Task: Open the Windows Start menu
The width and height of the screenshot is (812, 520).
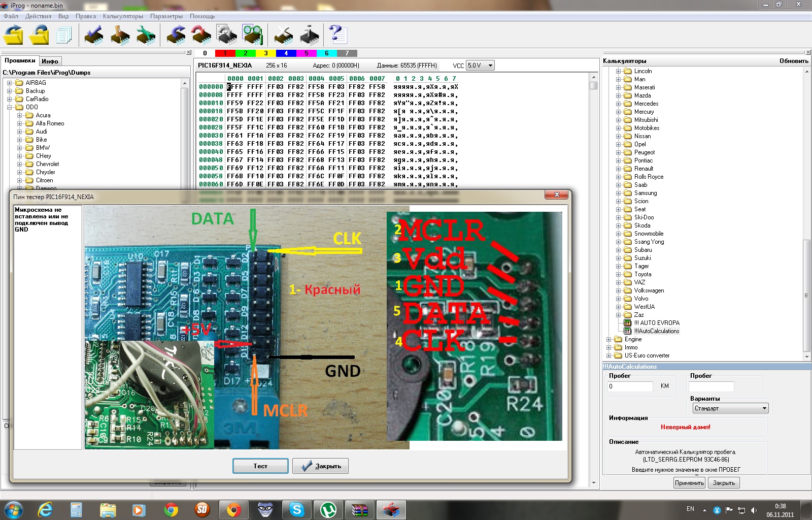Action: [x=13, y=509]
